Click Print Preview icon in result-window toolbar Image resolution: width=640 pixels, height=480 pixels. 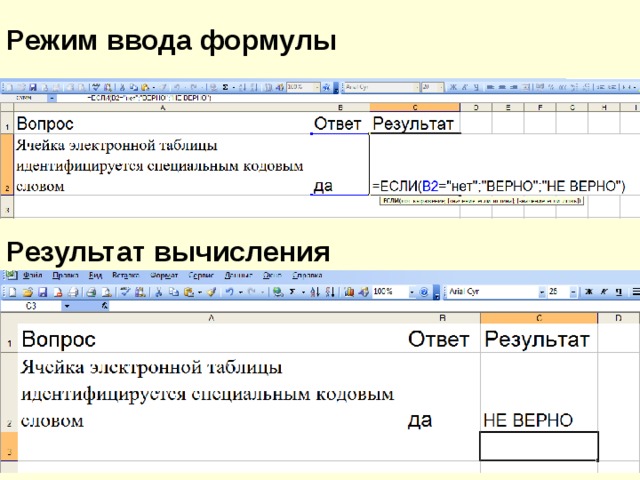pos(107,292)
